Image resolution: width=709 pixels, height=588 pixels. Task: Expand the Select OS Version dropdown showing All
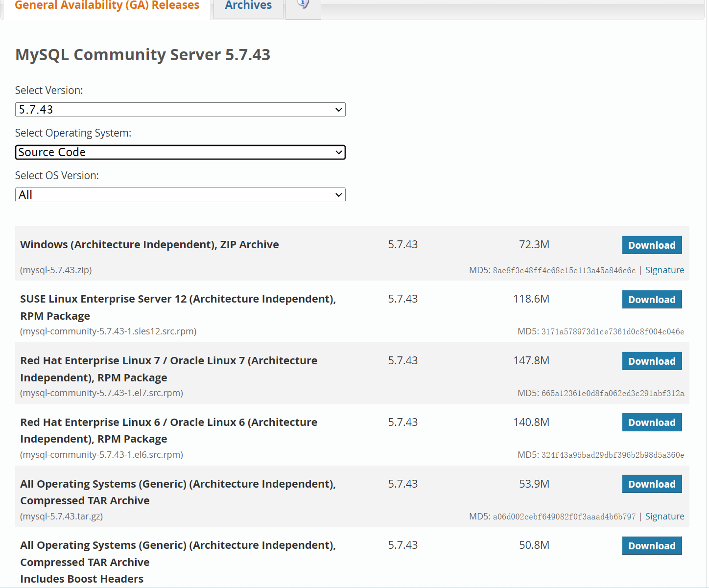pyautogui.click(x=180, y=195)
